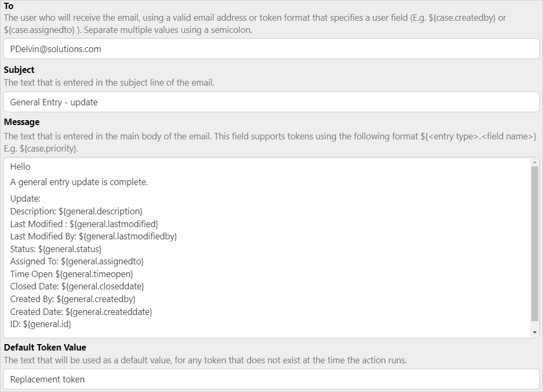Screen dimensions: 543x392
Task: Click the ${general.status} token line
Action: pyautogui.click(x=56, y=249)
